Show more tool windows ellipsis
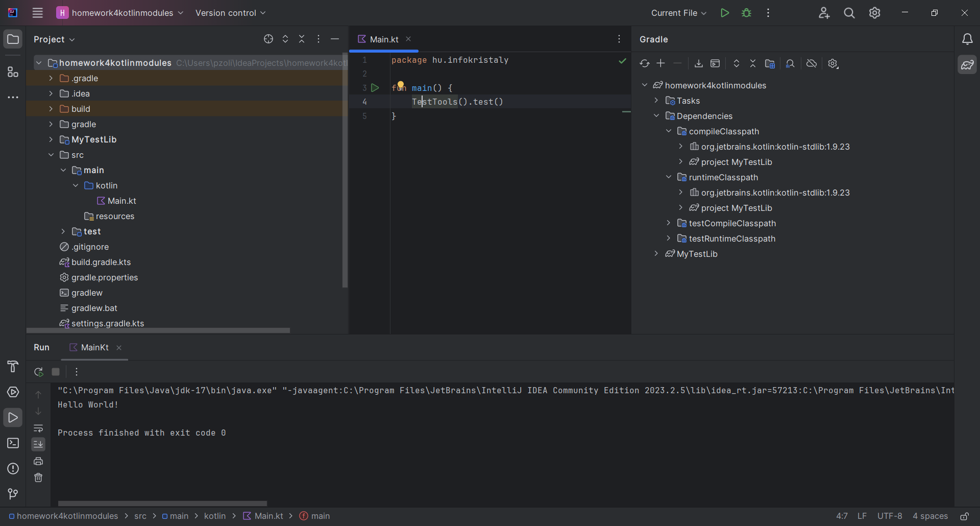The width and height of the screenshot is (980, 526). [x=13, y=97]
